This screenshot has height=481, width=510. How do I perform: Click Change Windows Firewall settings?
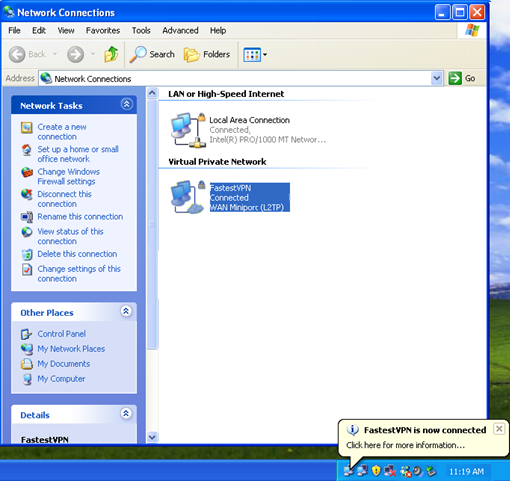pos(69,176)
